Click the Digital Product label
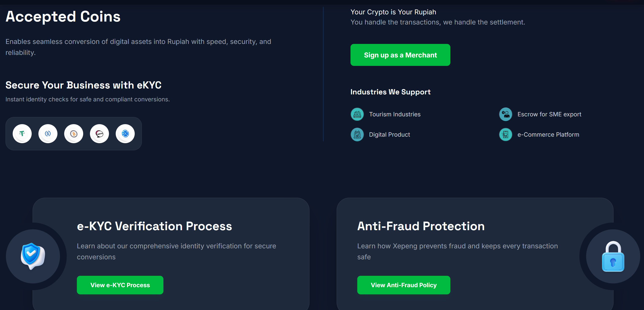 (x=389, y=135)
